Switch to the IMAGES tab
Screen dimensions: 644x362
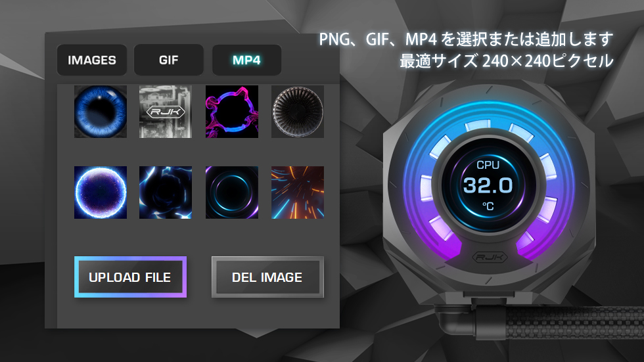[91, 60]
